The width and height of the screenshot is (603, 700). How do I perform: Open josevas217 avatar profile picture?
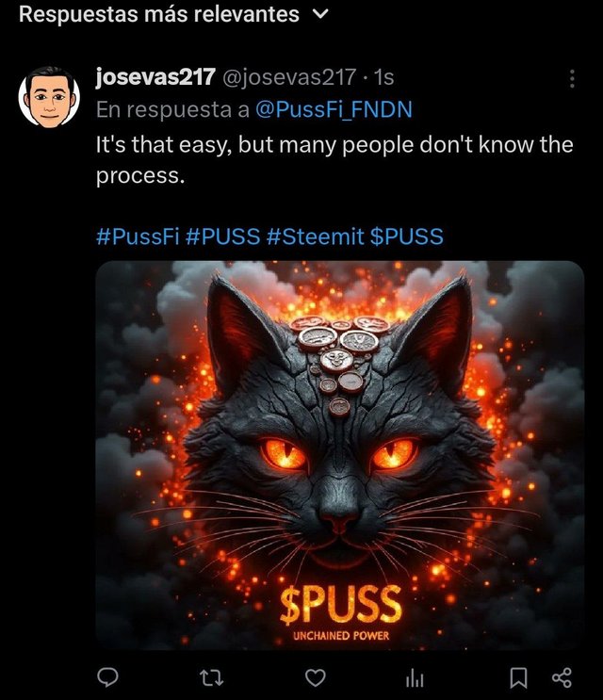(49, 97)
